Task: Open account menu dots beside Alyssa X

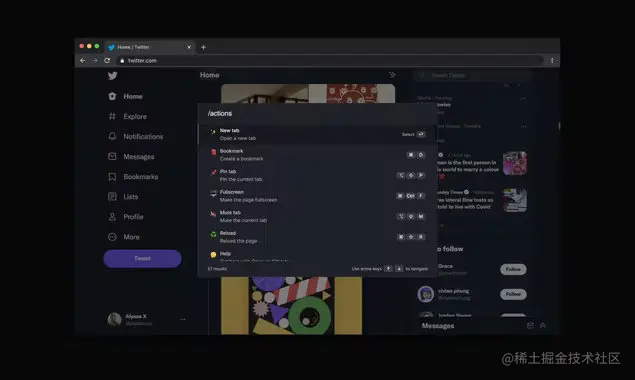Action: 183,319
